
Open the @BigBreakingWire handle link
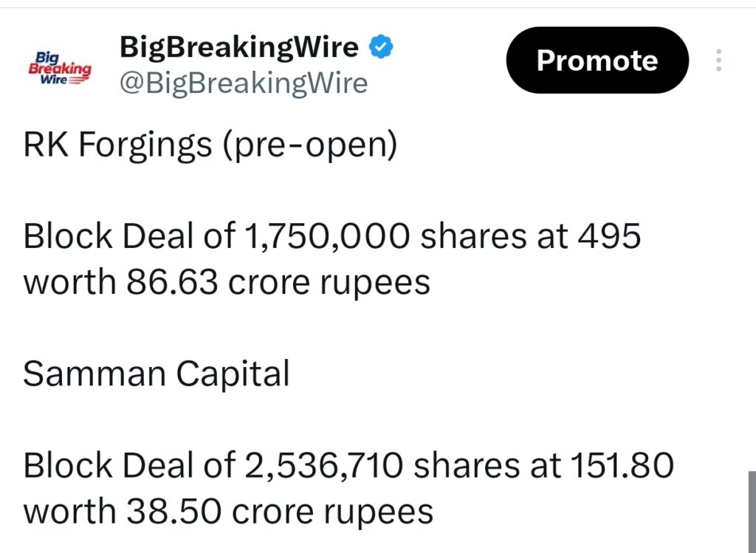click(x=244, y=83)
